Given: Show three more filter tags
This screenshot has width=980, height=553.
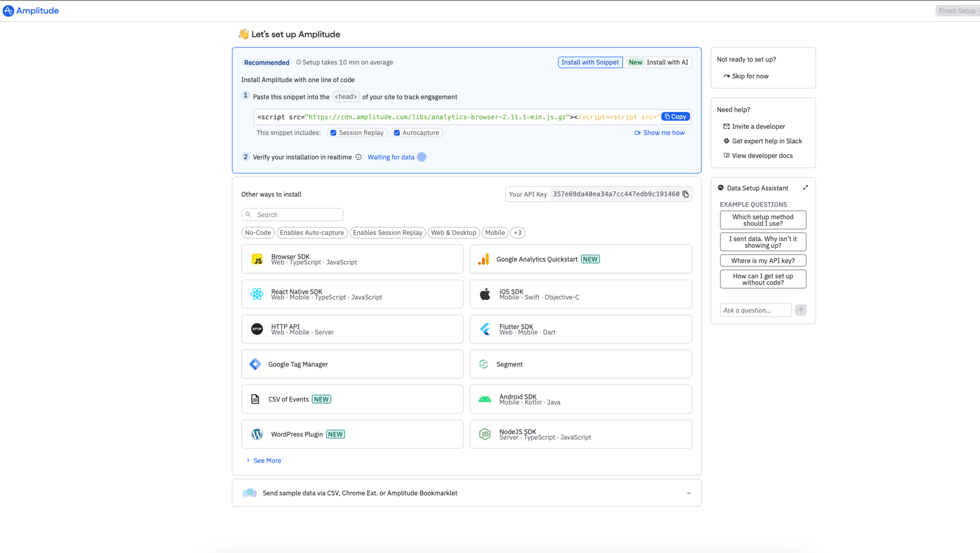Looking at the screenshot, I should (x=518, y=233).
